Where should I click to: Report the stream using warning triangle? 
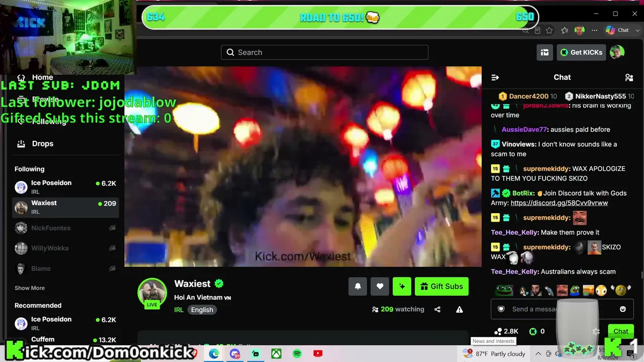pyautogui.click(x=459, y=310)
